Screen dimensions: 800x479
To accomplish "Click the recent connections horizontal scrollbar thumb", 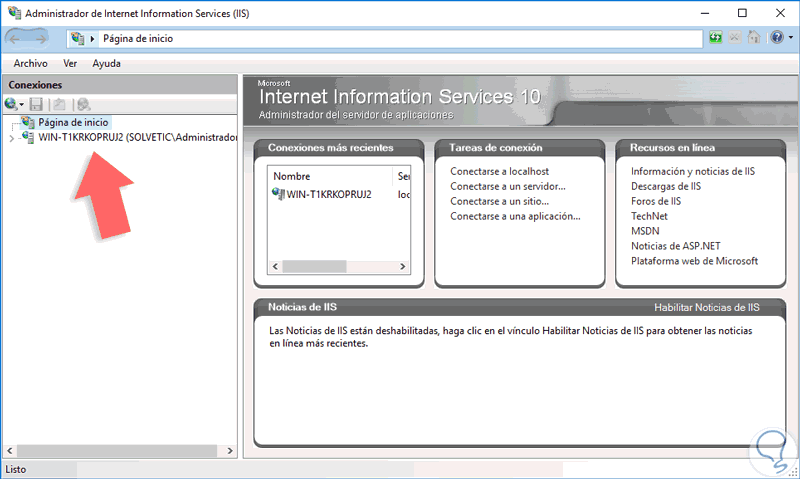I will (x=314, y=266).
